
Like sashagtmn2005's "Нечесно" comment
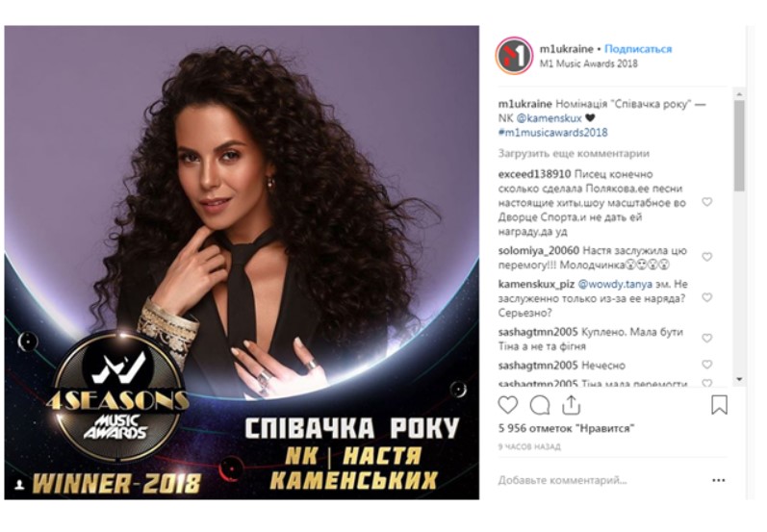pyautogui.click(x=706, y=365)
